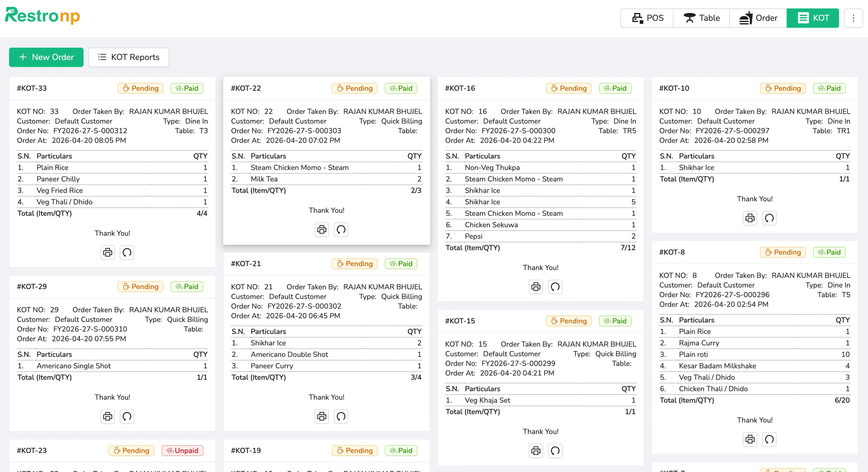Viewport: 868px width, 472px height.
Task: Print the KOT-8 ticket
Action: coord(750,439)
